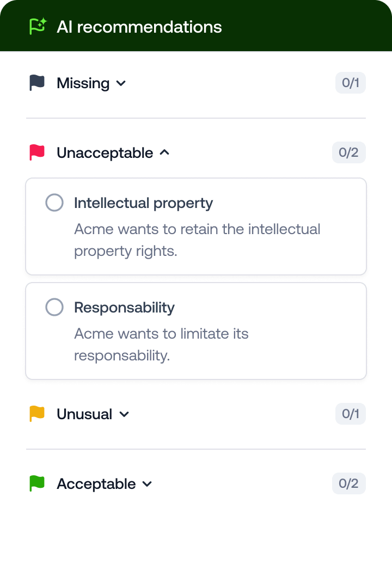Open the Responsability card title
The image size is (392, 588).
click(124, 308)
